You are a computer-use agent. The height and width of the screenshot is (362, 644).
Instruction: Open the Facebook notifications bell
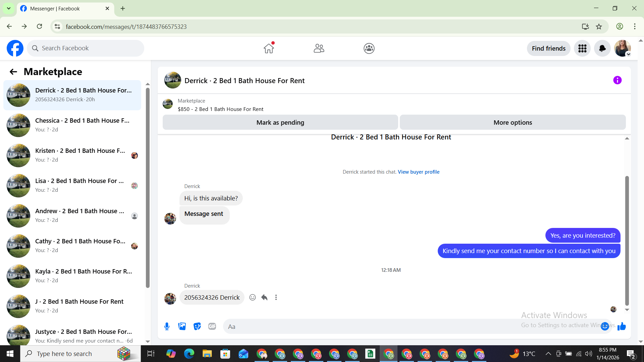(602, 48)
